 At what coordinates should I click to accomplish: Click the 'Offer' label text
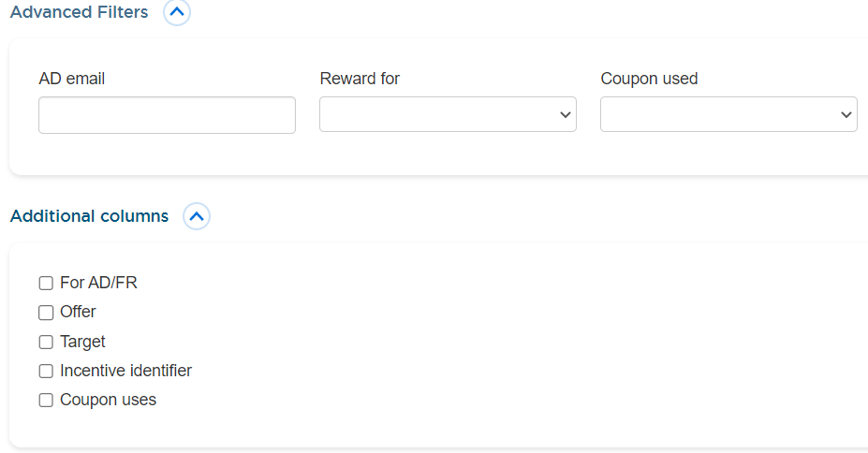(x=78, y=312)
